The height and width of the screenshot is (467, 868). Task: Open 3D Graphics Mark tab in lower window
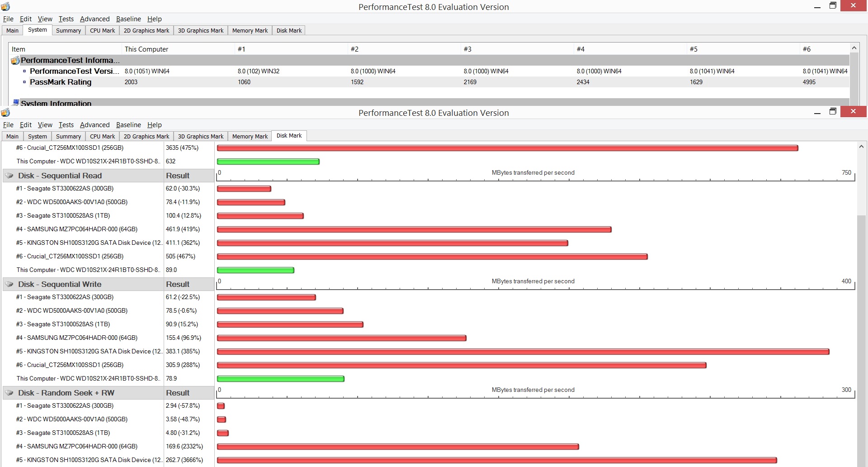click(200, 136)
